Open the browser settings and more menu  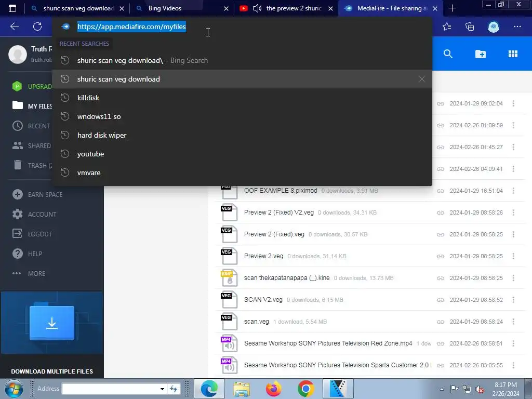click(517, 26)
